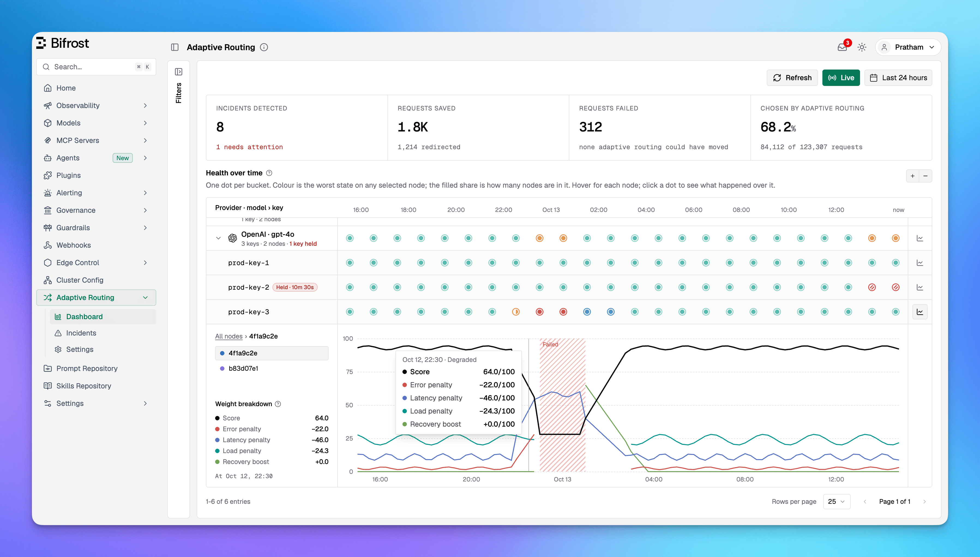The image size is (980, 557).
Task: Click half-filled orange dot on prod-key-3
Action: click(516, 312)
